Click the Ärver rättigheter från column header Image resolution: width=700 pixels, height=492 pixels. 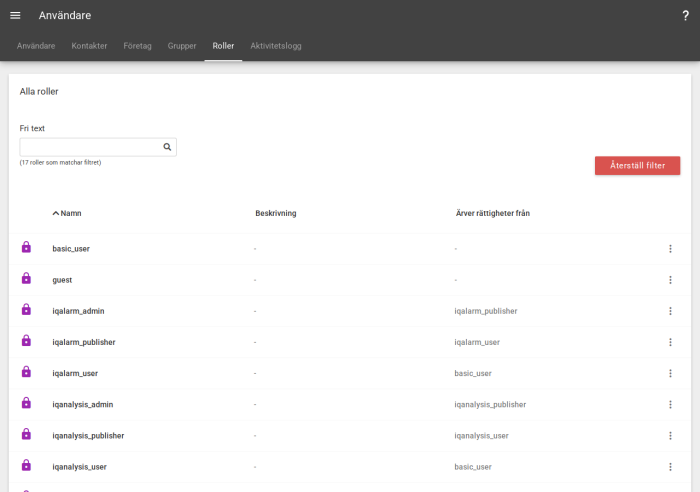click(x=493, y=213)
